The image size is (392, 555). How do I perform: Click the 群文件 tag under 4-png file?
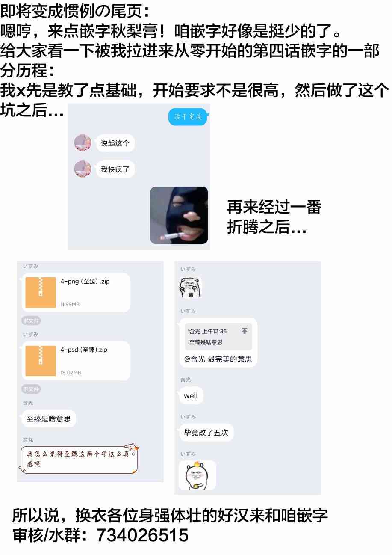coord(31,321)
